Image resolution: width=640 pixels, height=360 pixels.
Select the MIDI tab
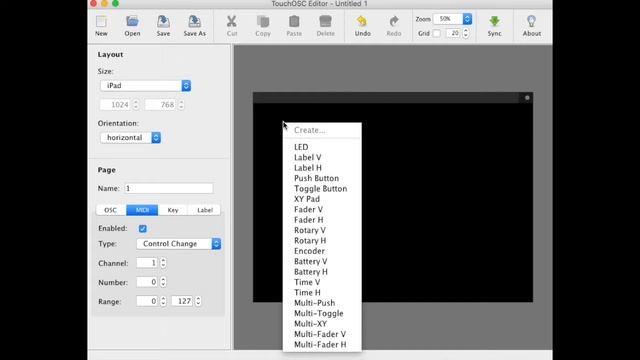[142, 210]
